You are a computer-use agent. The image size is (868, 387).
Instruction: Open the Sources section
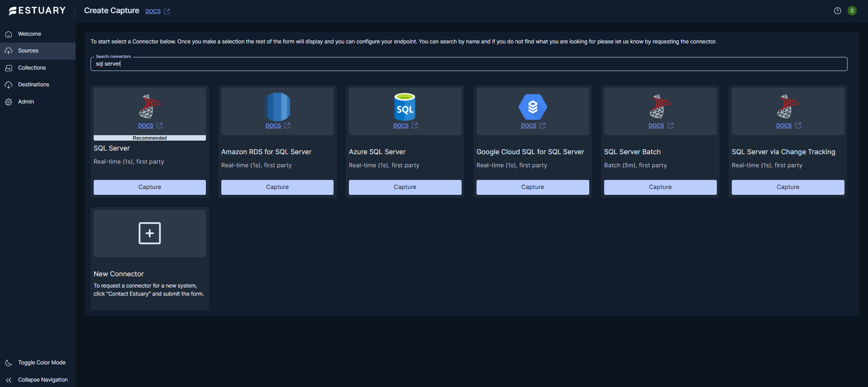coord(38,51)
